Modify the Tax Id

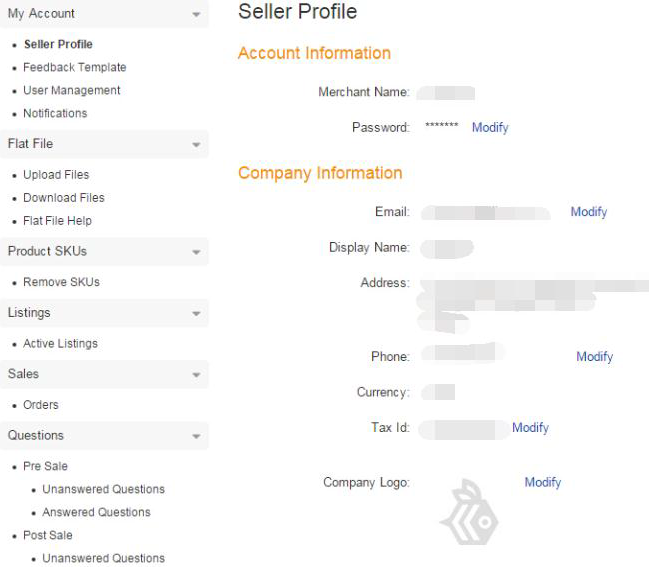[x=530, y=428]
